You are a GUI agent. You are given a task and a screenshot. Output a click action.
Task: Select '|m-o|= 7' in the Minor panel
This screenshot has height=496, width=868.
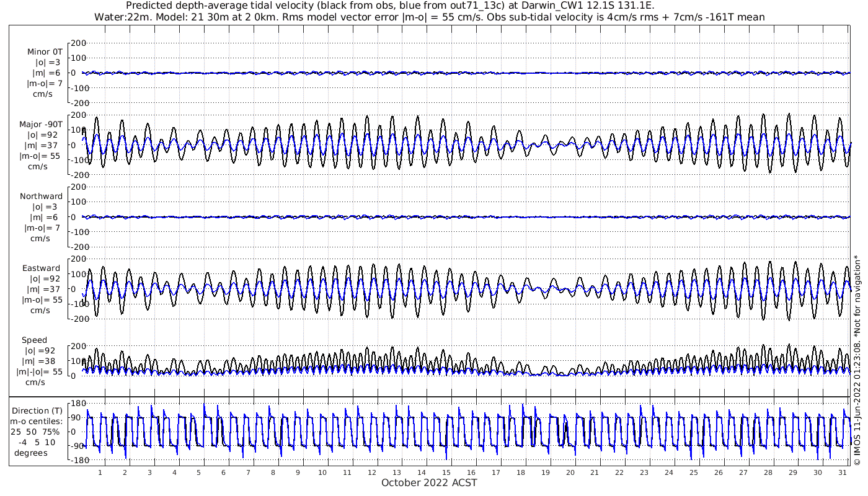click(45, 84)
